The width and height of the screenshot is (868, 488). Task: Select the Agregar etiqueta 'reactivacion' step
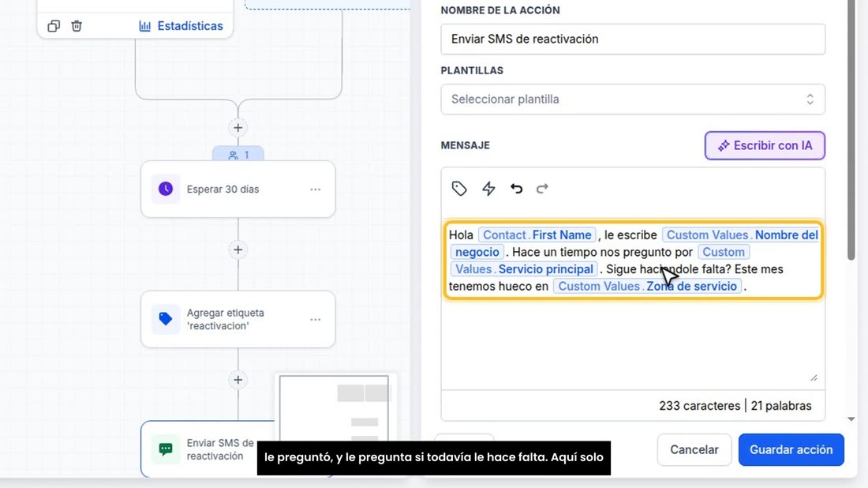coord(238,319)
